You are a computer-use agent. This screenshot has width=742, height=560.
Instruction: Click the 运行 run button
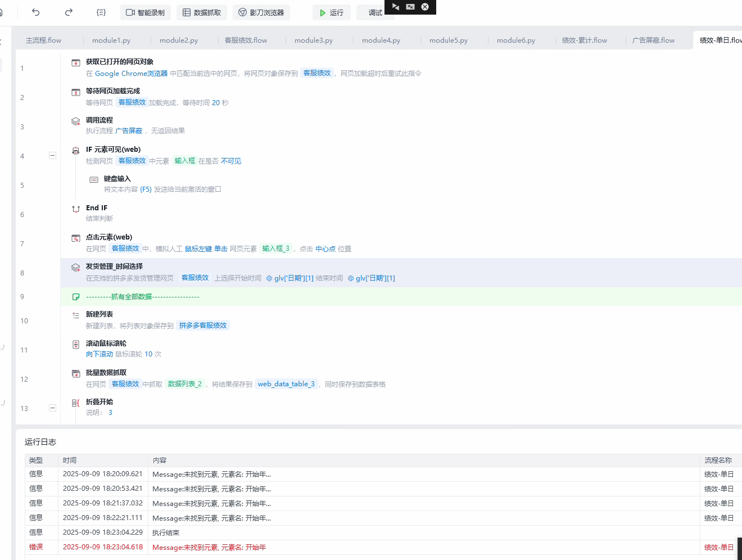coord(332,12)
